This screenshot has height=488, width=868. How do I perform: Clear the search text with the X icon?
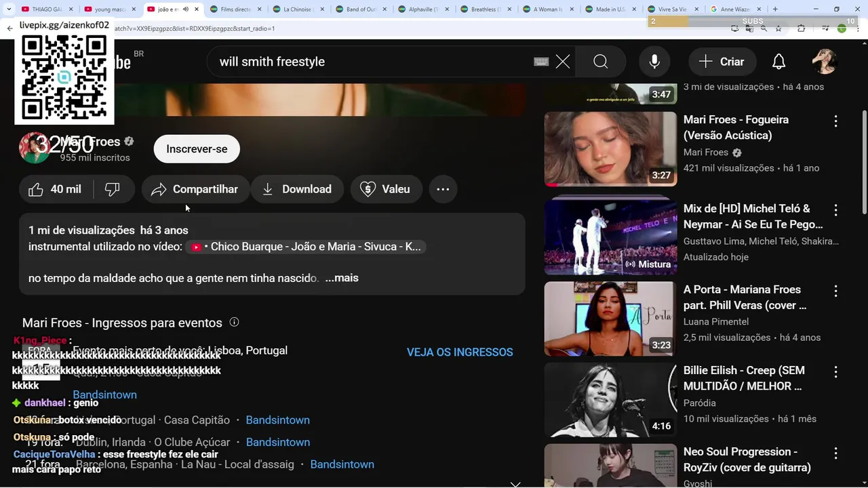click(563, 62)
